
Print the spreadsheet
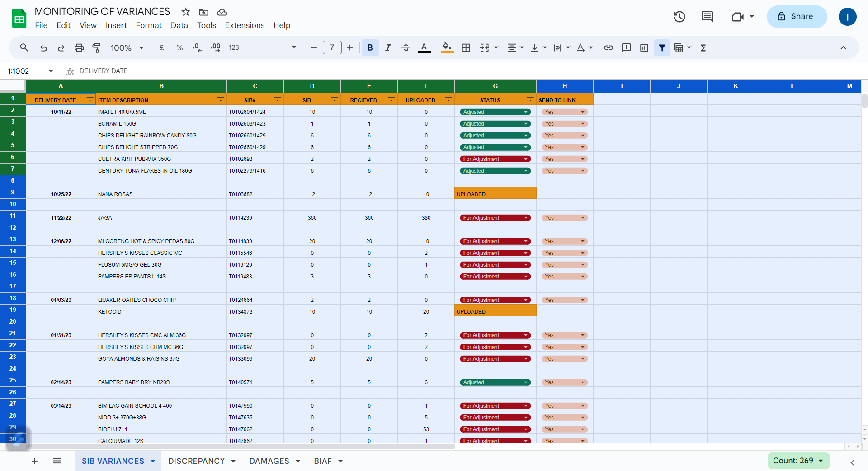point(79,47)
